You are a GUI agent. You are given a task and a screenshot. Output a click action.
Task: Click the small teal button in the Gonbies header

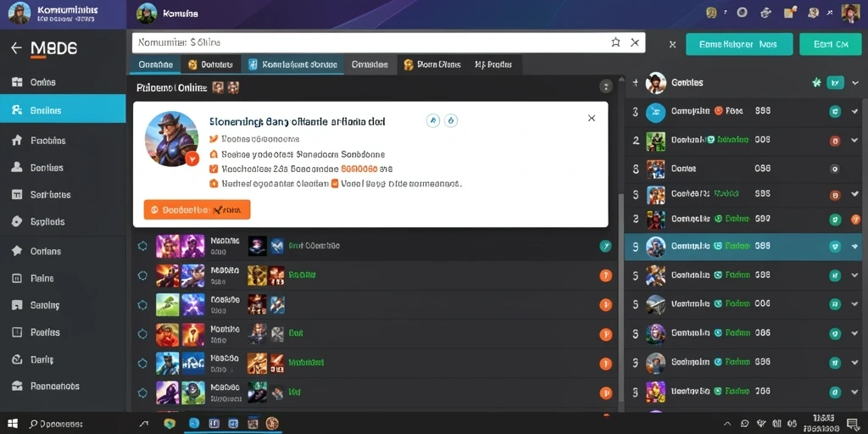tap(835, 83)
